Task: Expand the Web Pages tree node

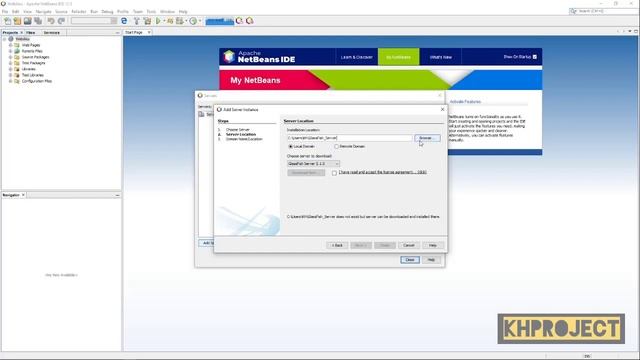Action: 11,45
